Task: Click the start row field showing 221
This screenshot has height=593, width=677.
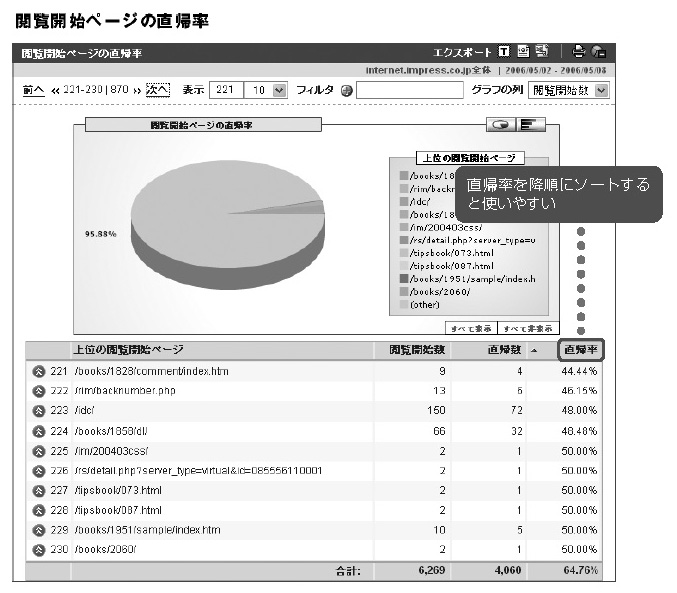Action: (226, 90)
